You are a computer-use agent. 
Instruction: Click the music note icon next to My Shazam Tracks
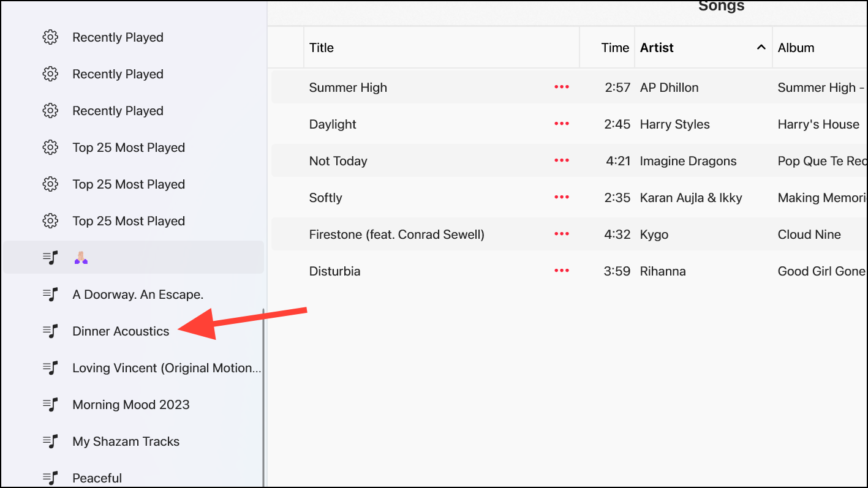tap(50, 441)
